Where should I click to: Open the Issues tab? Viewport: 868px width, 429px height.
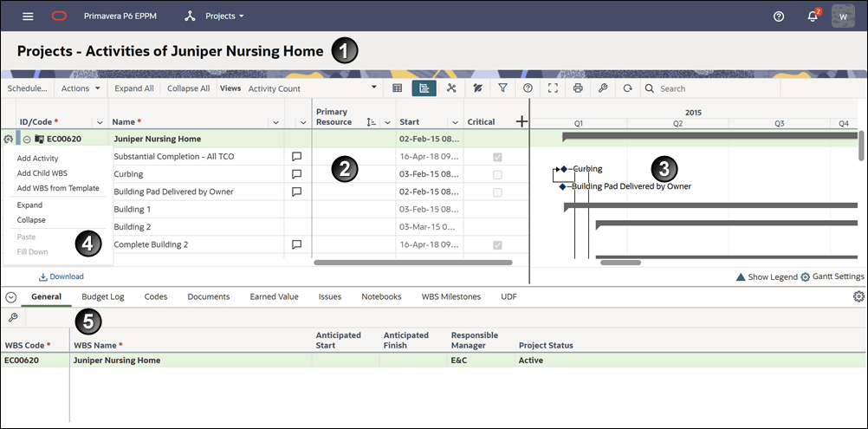click(x=330, y=296)
